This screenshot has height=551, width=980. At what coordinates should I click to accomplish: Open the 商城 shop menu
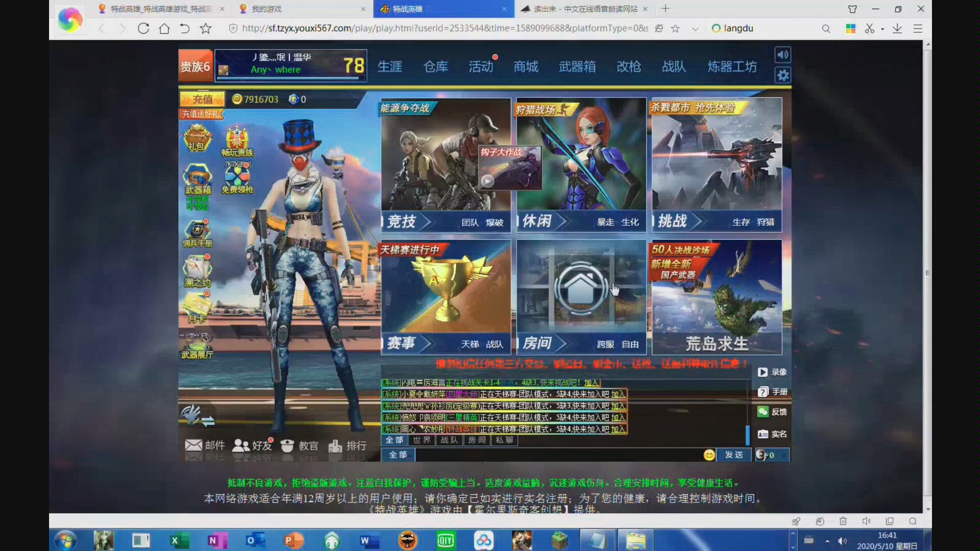click(526, 66)
